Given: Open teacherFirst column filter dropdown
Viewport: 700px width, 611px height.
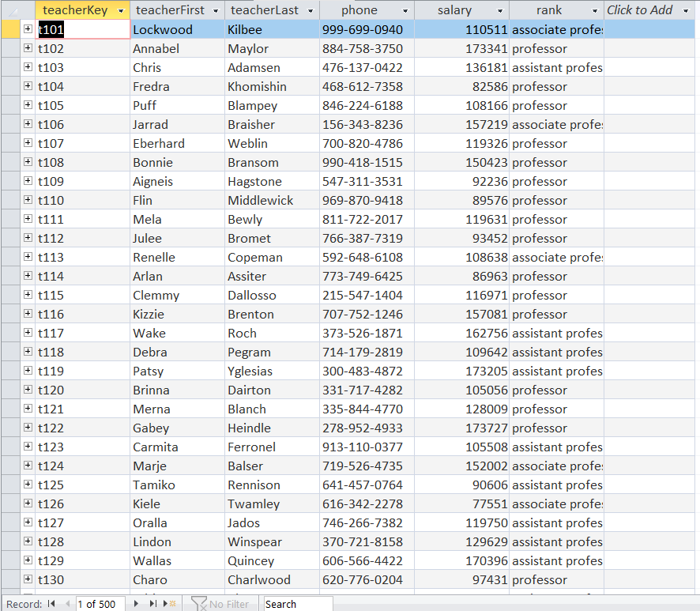Looking at the screenshot, I should point(216,11).
